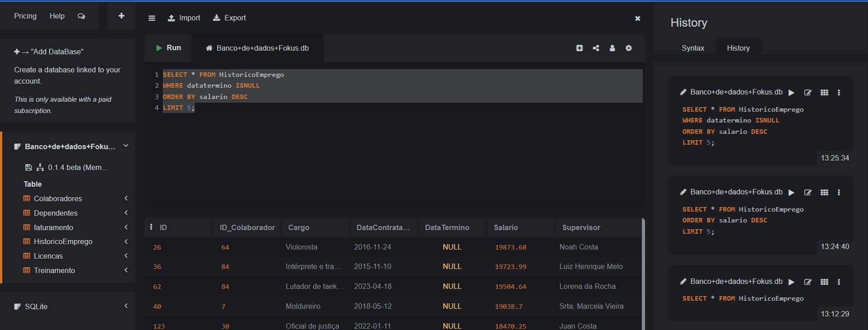The image size is (868, 330).
Task: Click the Run button
Action: 168,48
